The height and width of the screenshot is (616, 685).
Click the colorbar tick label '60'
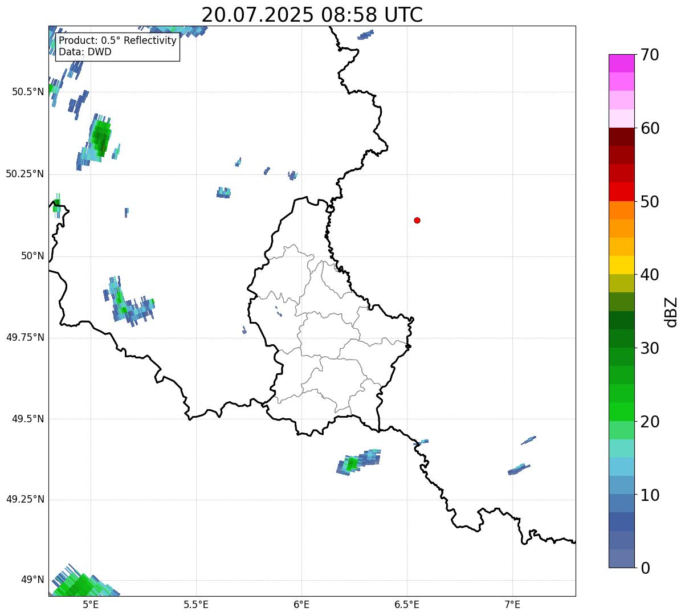click(650, 129)
